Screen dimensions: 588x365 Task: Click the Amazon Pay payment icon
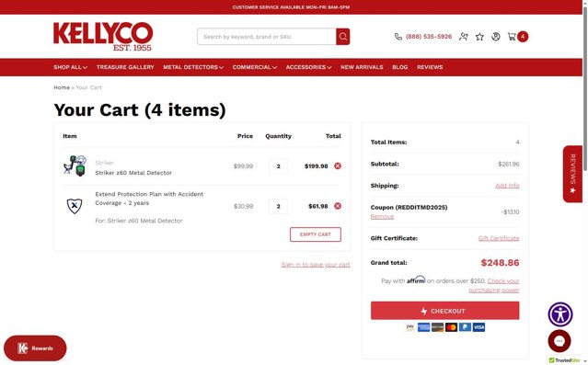tap(409, 327)
